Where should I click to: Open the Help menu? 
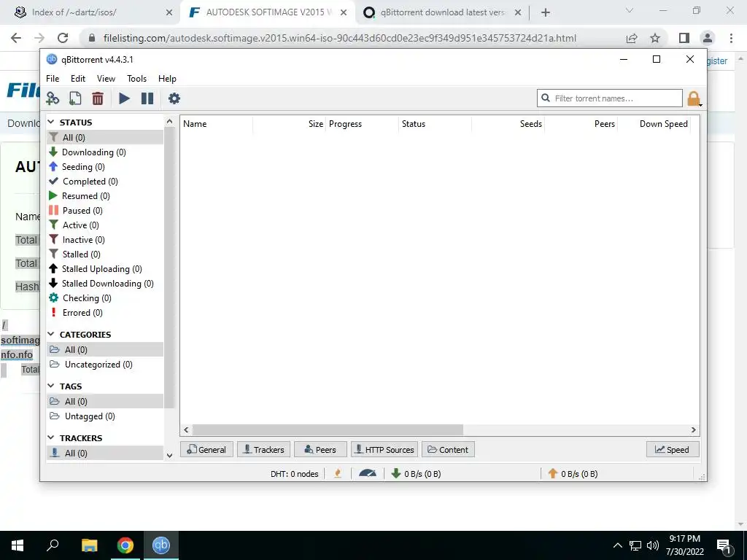click(x=167, y=79)
